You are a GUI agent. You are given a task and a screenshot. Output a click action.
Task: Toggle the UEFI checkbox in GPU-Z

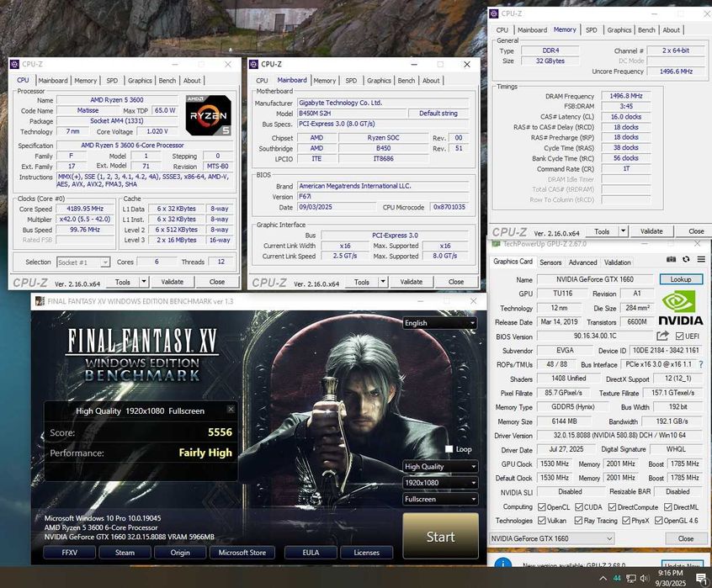click(x=678, y=336)
